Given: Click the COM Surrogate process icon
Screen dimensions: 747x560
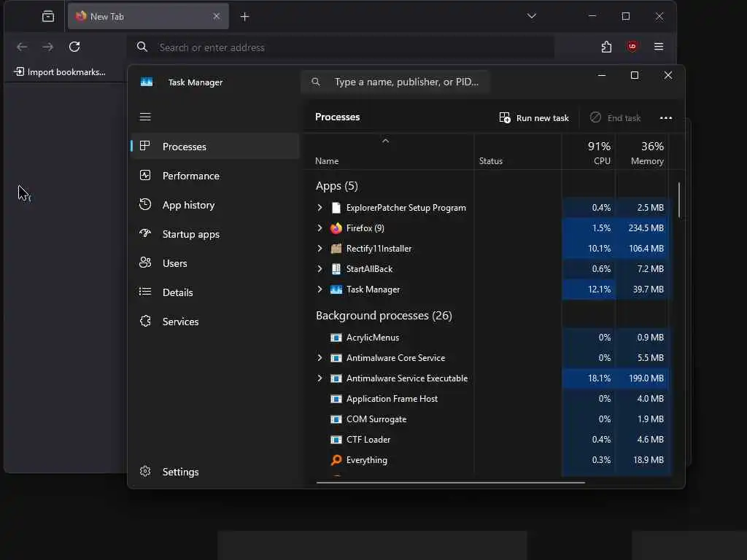Looking at the screenshot, I should pyautogui.click(x=336, y=419).
